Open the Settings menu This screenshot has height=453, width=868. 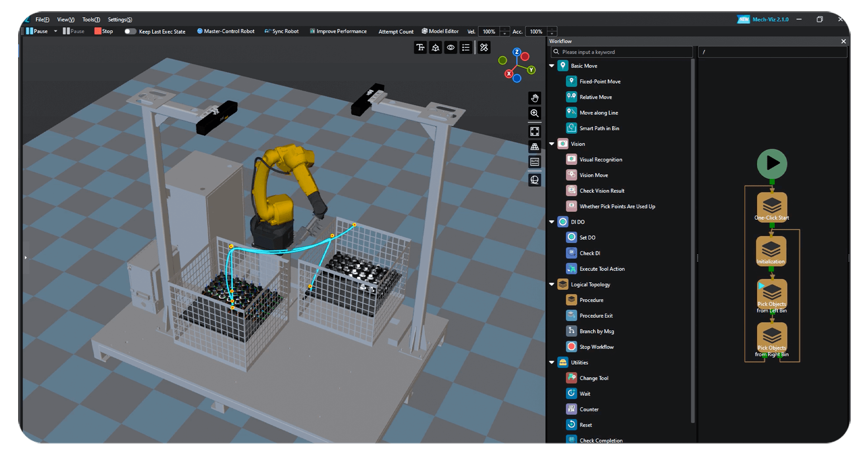point(120,19)
